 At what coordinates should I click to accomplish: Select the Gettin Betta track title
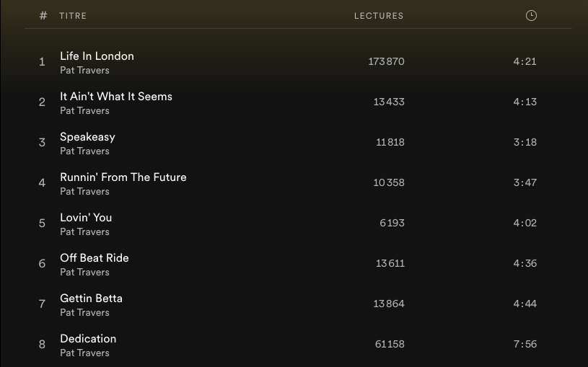(91, 299)
